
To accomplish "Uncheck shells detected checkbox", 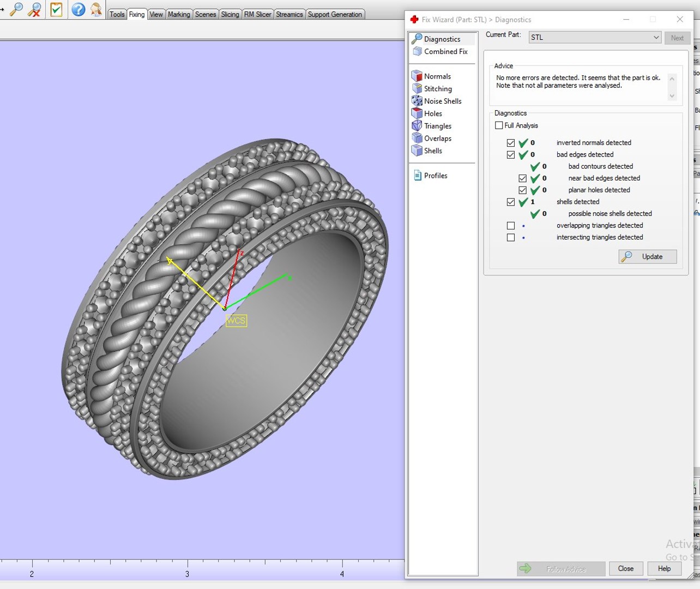I will [x=511, y=202].
